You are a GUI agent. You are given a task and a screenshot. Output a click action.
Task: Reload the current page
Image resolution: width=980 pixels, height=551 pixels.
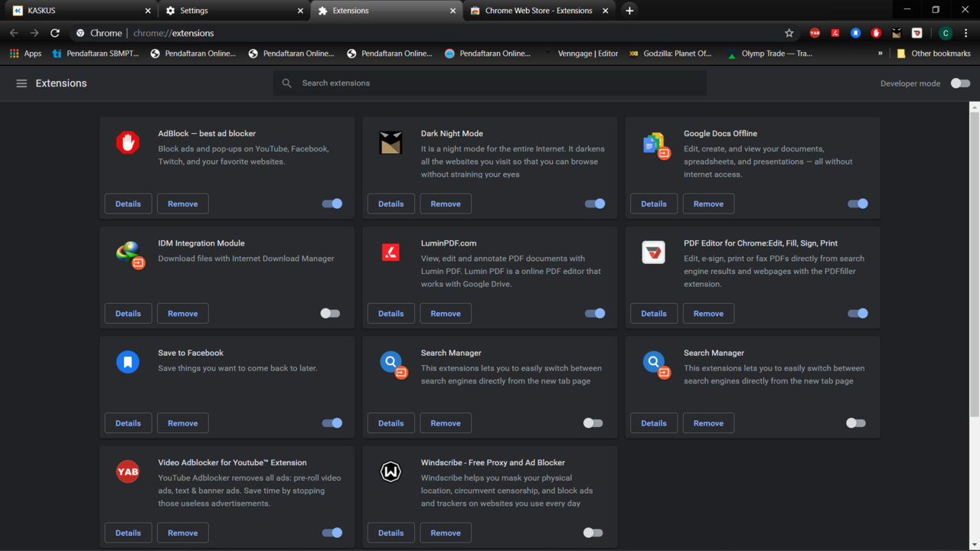(x=55, y=33)
